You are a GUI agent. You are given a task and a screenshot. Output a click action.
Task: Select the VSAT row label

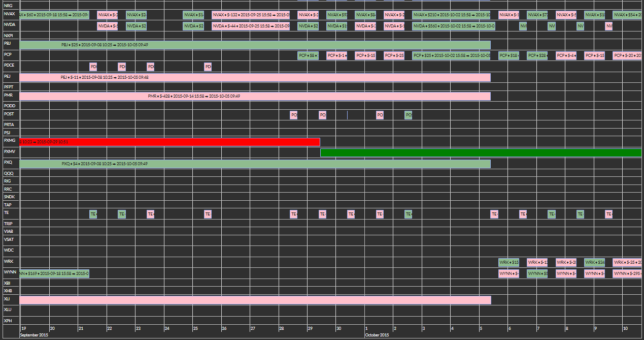(x=9, y=239)
